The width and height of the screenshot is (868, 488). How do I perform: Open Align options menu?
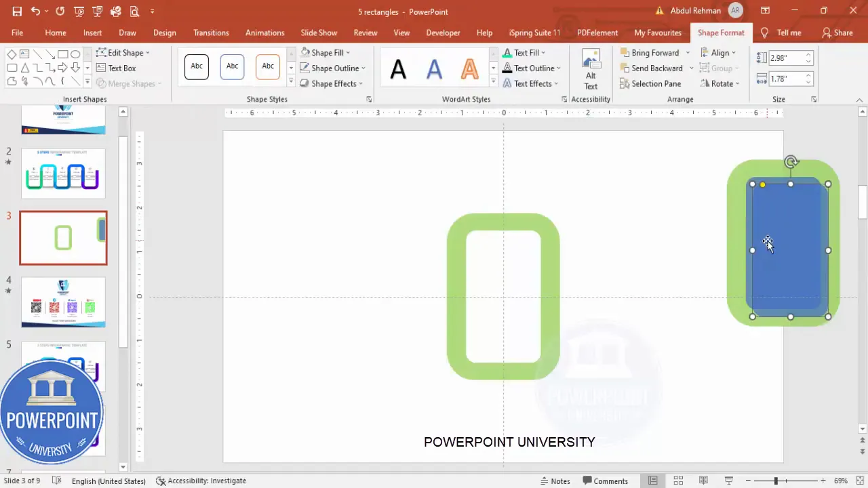click(718, 53)
